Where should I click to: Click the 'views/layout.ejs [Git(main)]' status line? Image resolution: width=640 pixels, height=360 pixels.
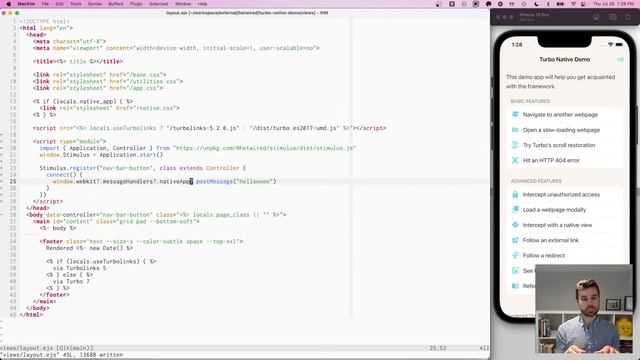47,348
